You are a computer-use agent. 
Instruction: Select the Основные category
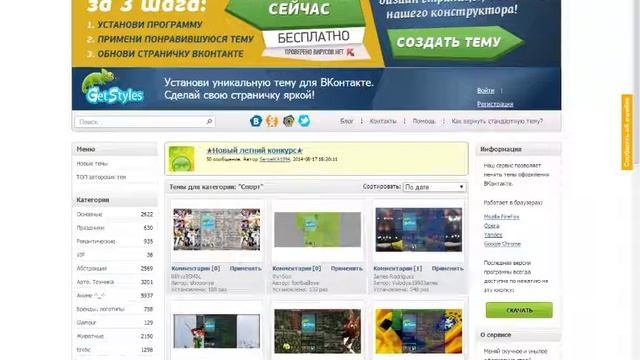[x=89, y=214]
